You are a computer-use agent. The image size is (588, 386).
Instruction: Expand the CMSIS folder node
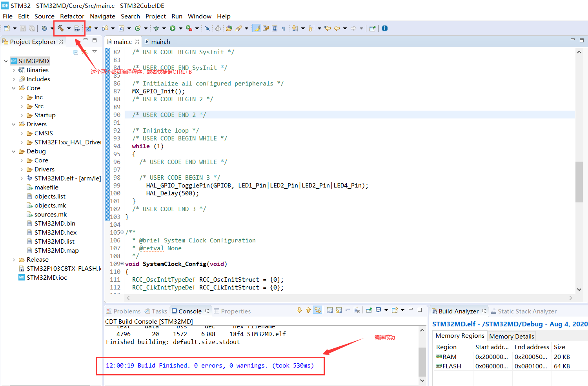(22, 133)
